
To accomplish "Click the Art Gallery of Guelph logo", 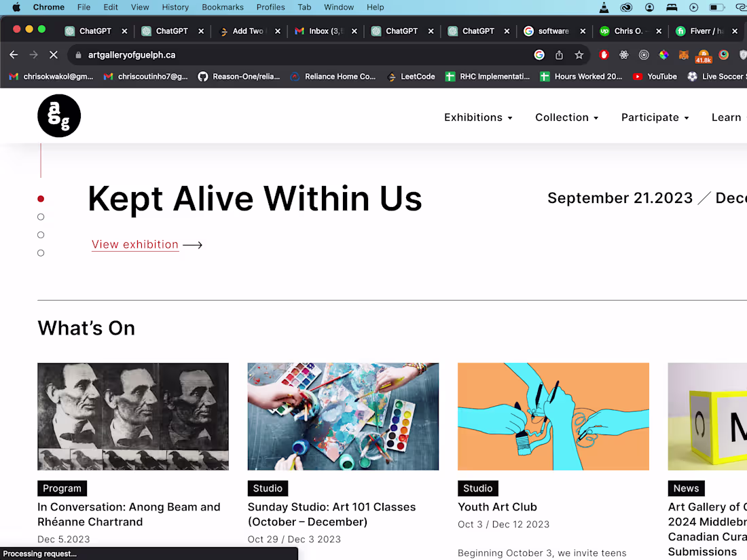I will (x=59, y=115).
